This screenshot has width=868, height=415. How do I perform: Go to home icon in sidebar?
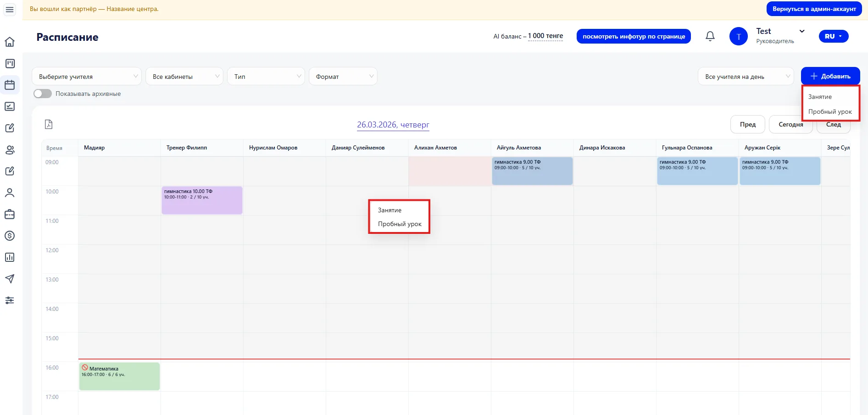pyautogui.click(x=10, y=42)
